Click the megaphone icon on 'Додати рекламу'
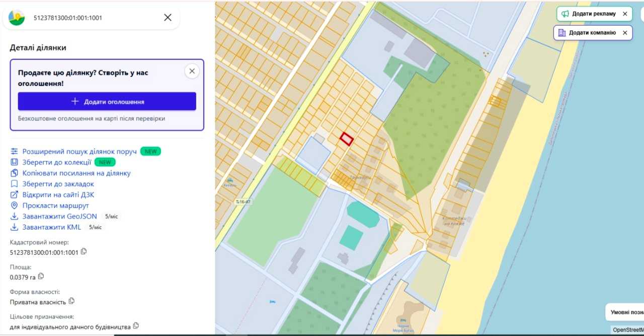644x336 pixels. tap(565, 14)
